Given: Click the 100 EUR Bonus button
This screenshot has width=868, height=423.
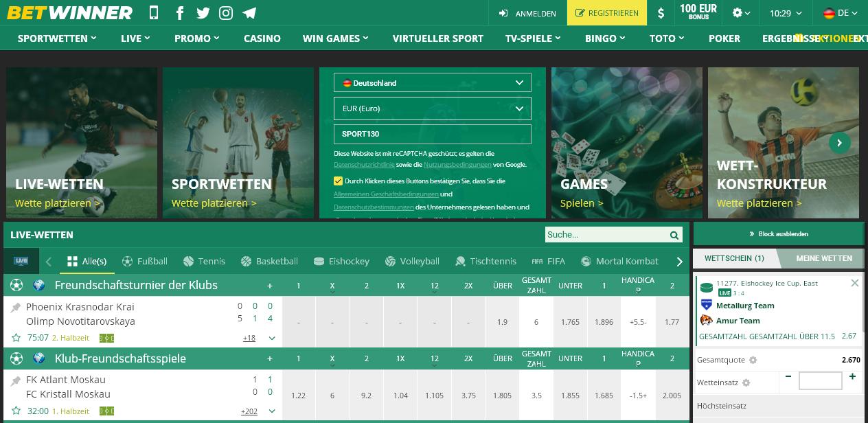Looking at the screenshot, I should click(698, 12).
